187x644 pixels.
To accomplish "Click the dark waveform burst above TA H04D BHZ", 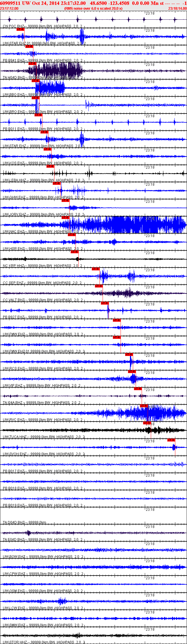I will (x=56, y=70).
